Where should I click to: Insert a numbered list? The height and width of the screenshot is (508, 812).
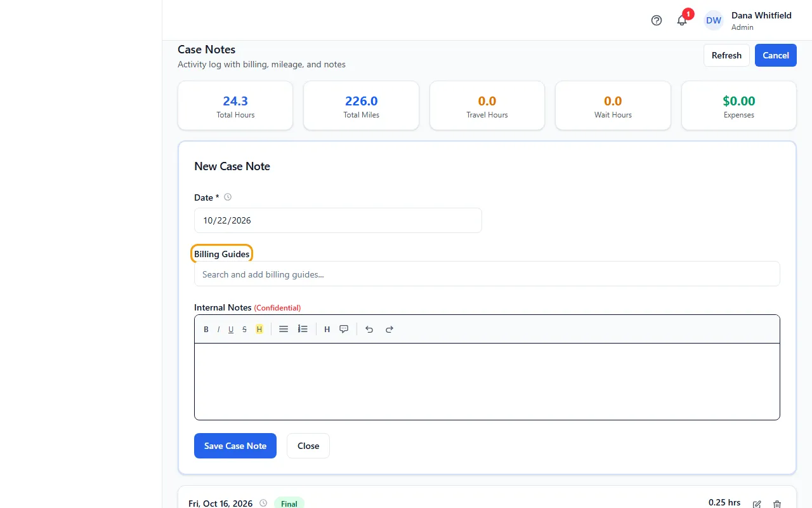pos(303,329)
